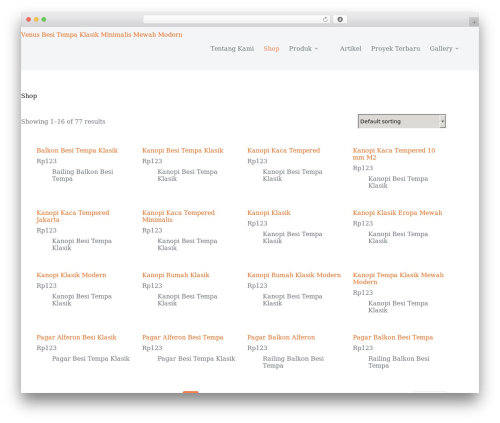Open Proyek Terbaru menu item

coord(396,49)
